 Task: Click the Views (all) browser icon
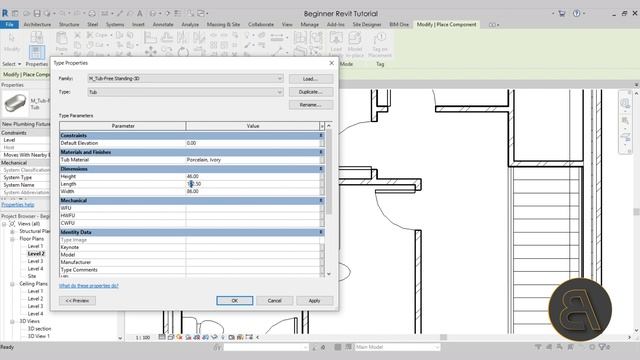[x=12, y=224]
